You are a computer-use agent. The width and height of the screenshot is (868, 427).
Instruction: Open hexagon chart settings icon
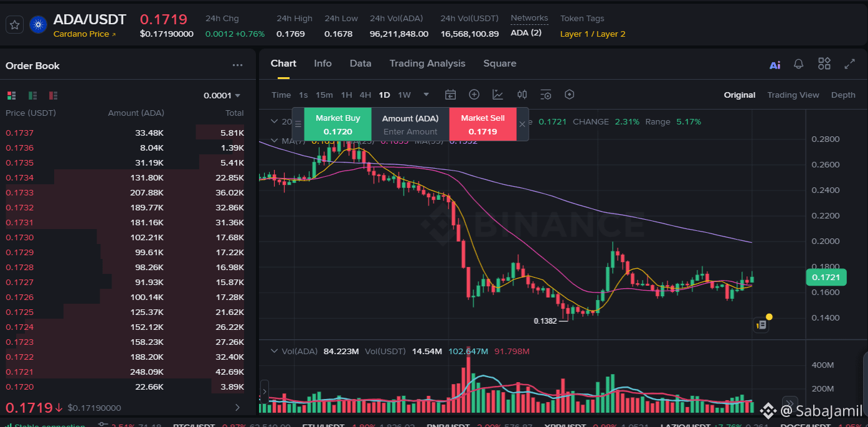pyautogui.click(x=569, y=95)
